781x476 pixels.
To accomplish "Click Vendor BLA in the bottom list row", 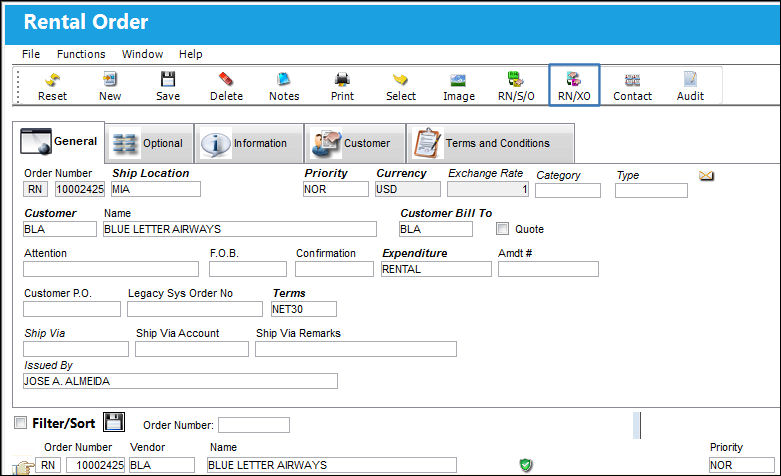I will point(162,465).
